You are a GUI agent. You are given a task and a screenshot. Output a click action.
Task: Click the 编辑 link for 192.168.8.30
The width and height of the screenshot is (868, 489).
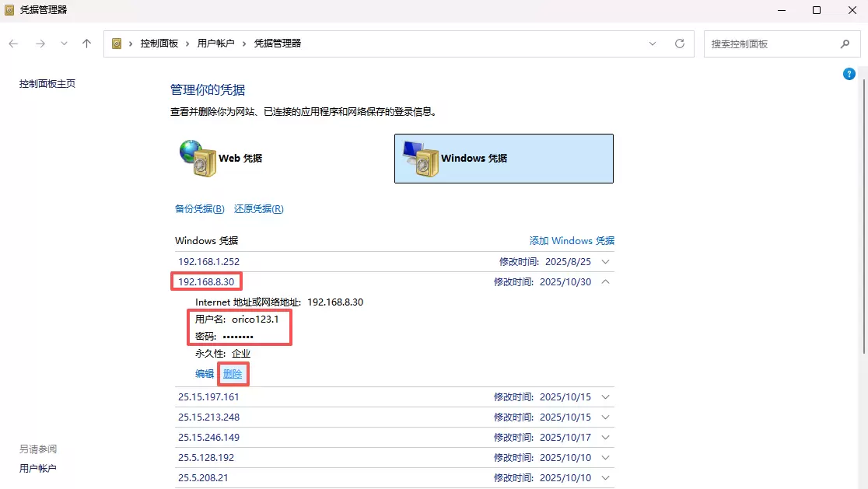tap(205, 374)
